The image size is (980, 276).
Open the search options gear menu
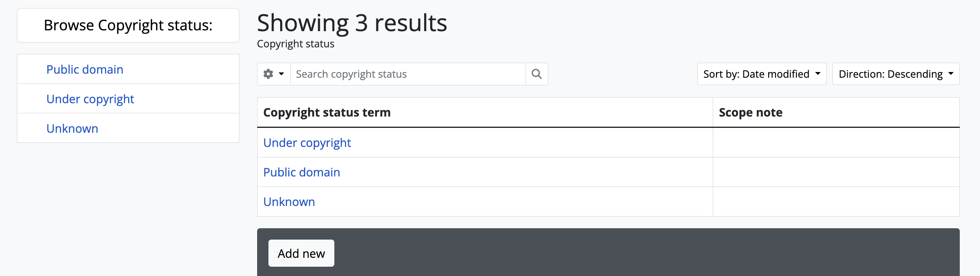[x=274, y=74]
